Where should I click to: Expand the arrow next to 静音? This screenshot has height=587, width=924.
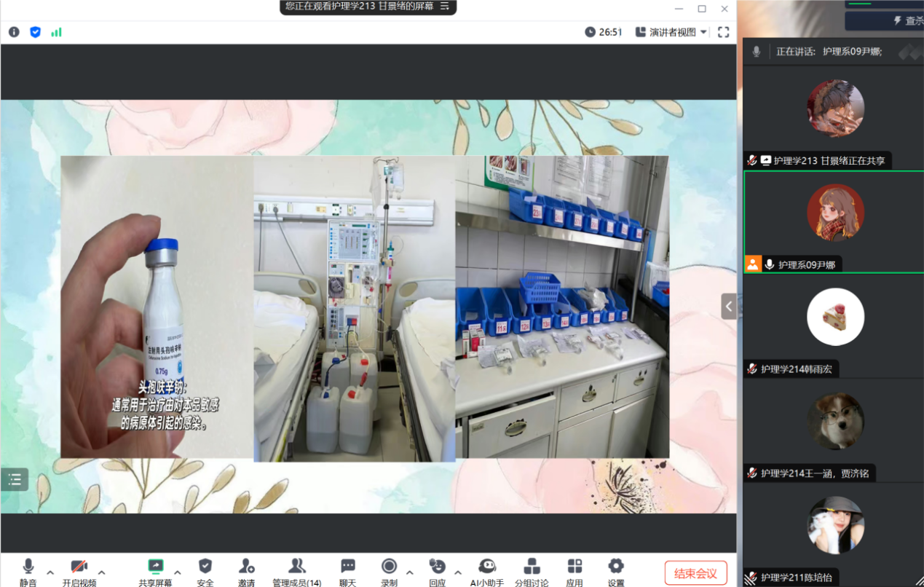(50, 572)
